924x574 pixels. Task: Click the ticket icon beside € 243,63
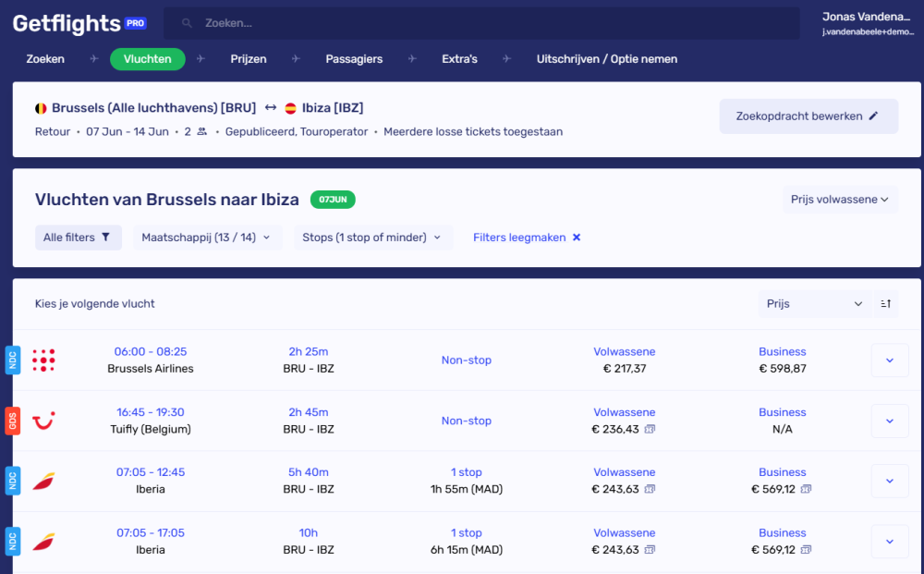coord(650,489)
